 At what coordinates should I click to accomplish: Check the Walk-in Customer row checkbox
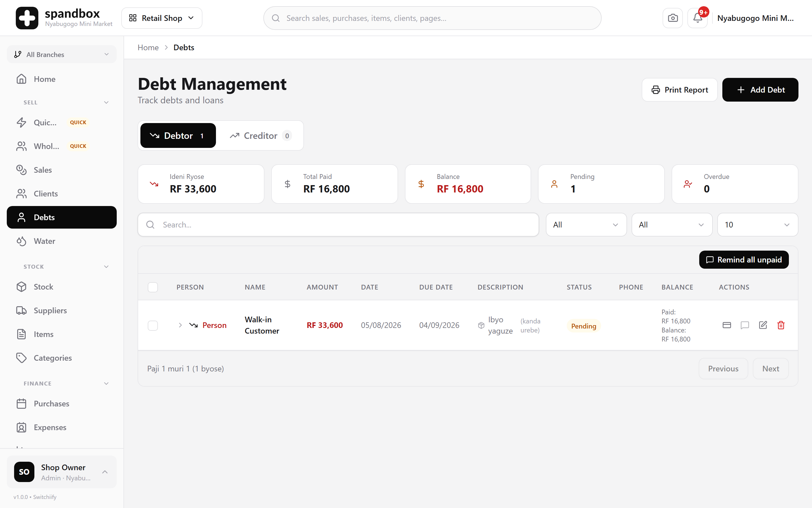[153, 326]
